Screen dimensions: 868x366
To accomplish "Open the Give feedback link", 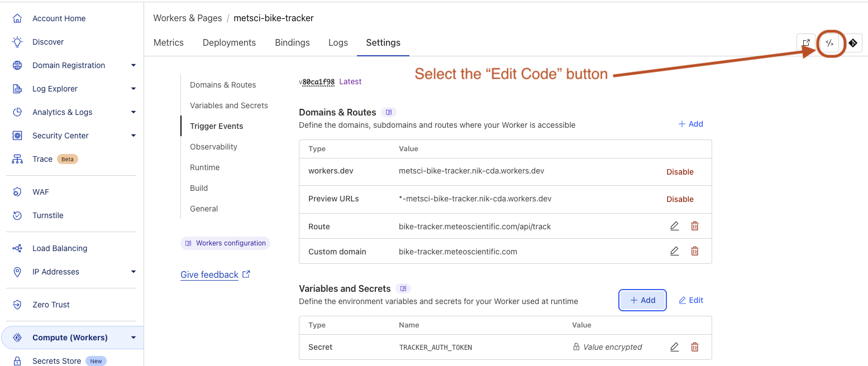I will (209, 274).
